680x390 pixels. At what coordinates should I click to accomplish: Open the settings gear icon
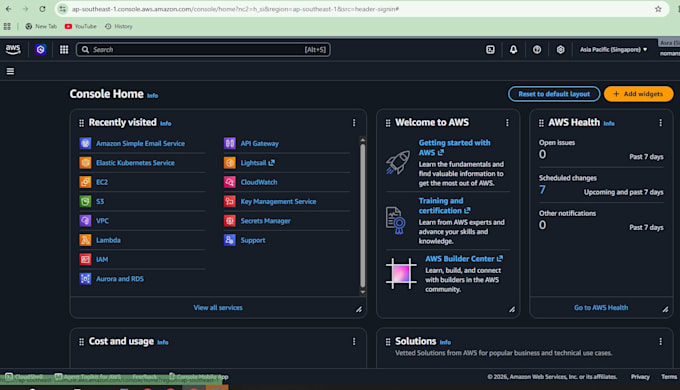pyautogui.click(x=560, y=49)
